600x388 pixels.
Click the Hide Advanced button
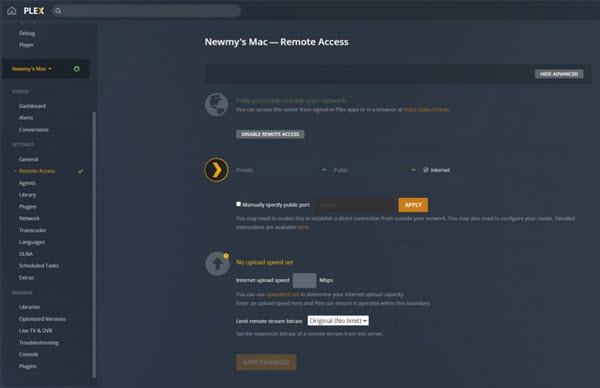[559, 74]
